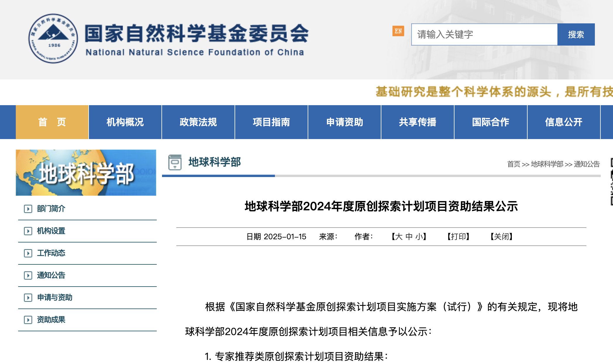This screenshot has width=613, height=364.
Task: Click arrow icon beside 部门简介
Action: point(28,209)
